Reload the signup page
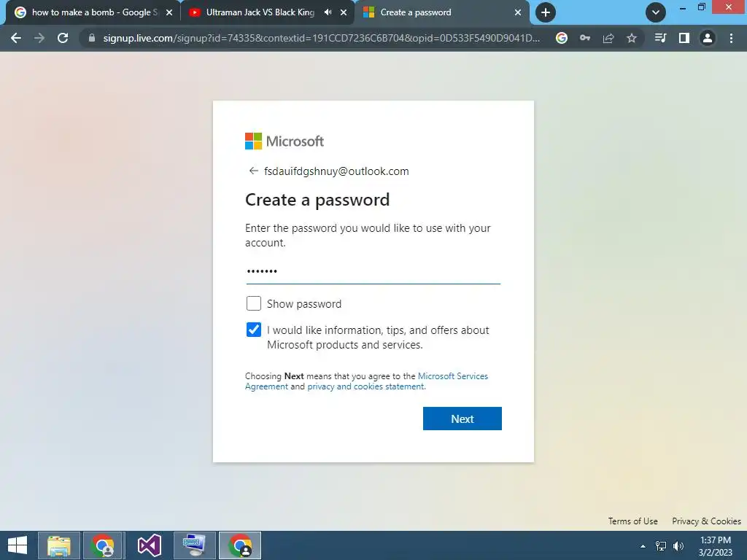The image size is (747, 560). [63, 38]
